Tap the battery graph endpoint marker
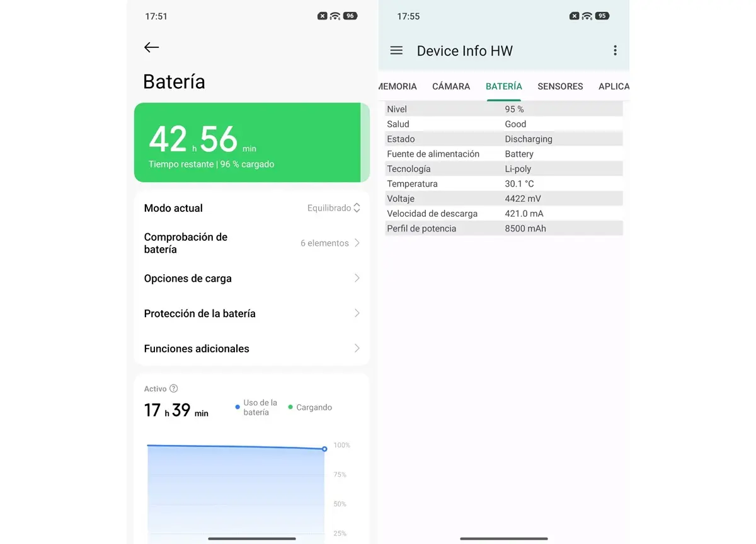 324,449
